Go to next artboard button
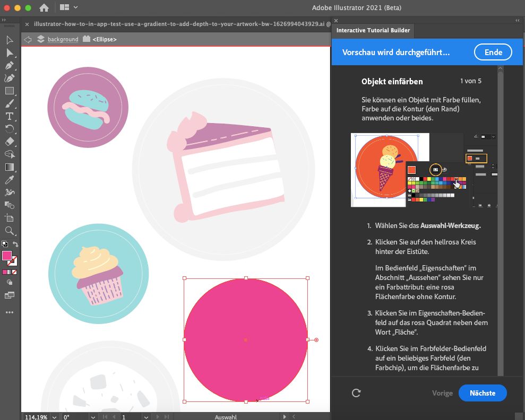The width and height of the screenshot is (525, 420). click(x=158, y=417)
